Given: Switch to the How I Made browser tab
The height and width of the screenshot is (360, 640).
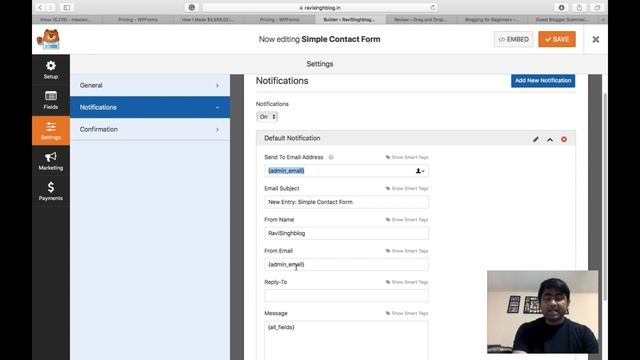Looking at the screenshot, I should click(x=208, y=20).
